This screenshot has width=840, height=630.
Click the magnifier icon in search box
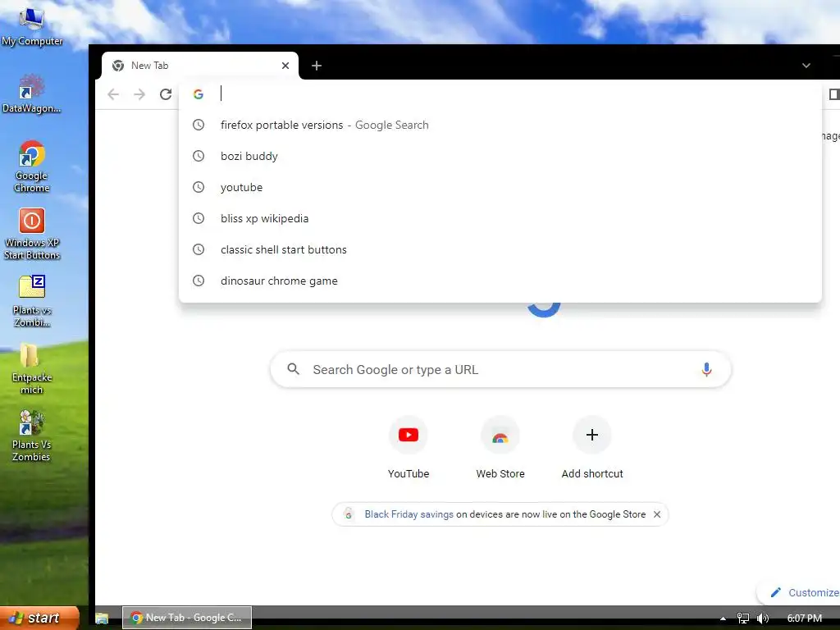coord(293,369)
